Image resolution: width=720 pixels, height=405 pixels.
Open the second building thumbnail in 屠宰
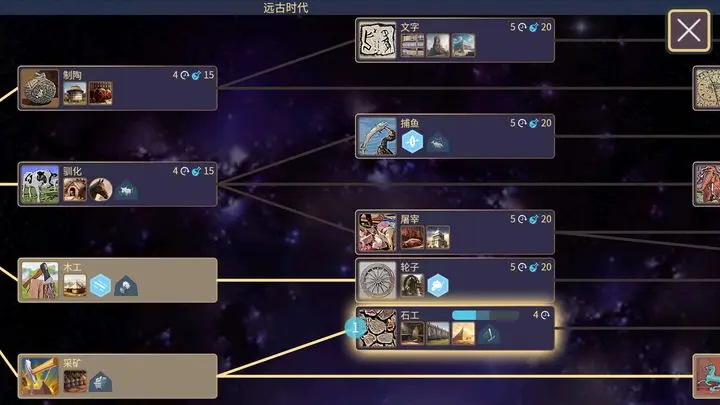click(438, 237)
